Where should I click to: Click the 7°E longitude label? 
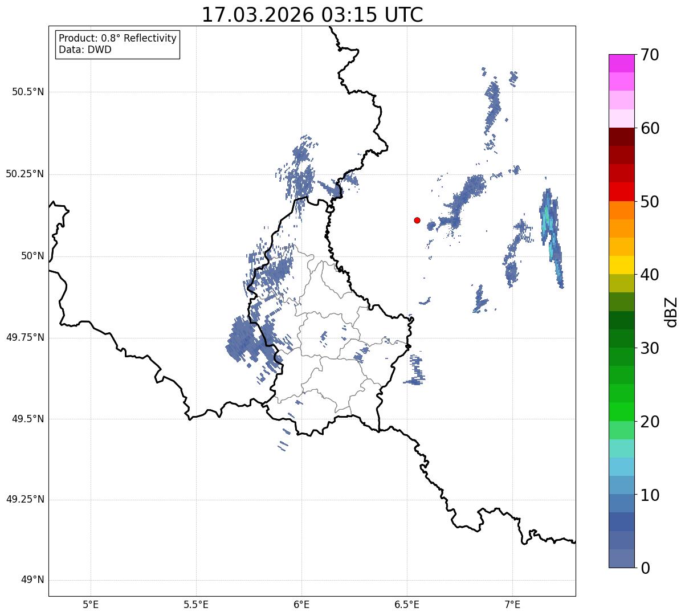(x=512, y=604)
